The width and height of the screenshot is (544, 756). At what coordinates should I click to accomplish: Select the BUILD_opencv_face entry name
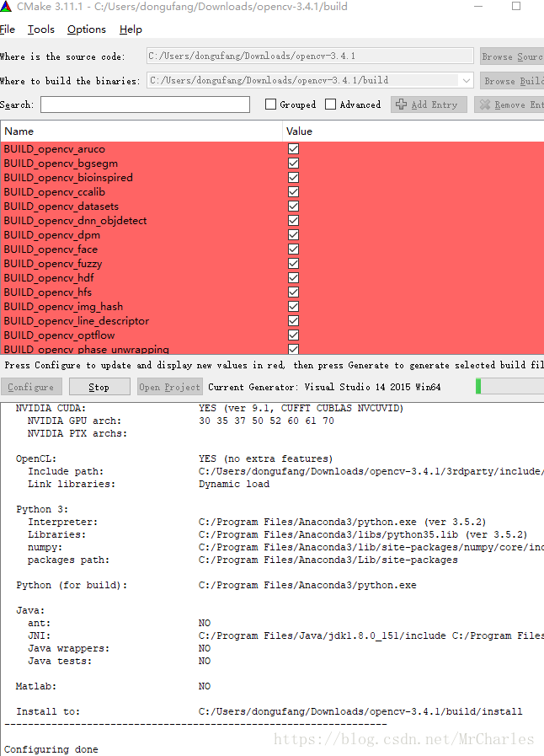click(x=51, y=249)
